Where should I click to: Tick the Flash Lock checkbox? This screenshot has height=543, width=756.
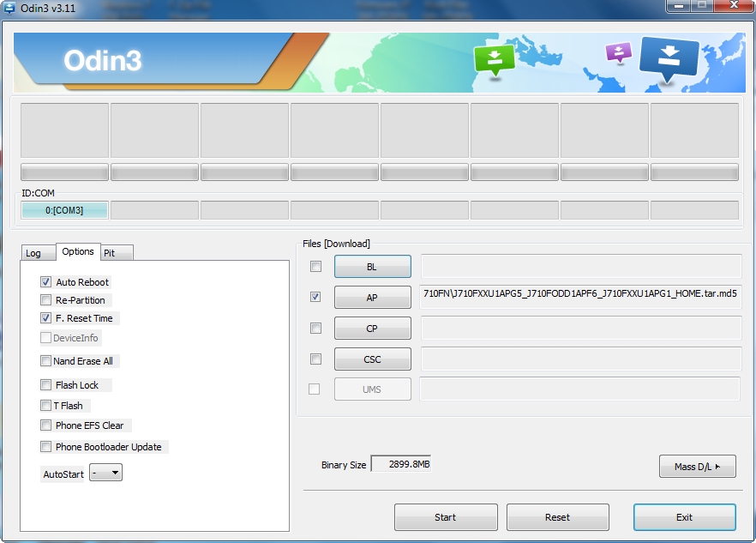coord(45,384)
